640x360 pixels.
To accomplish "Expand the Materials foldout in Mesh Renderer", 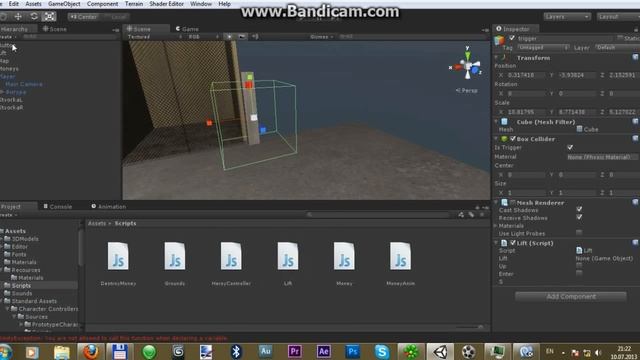I will coord(496,225).
